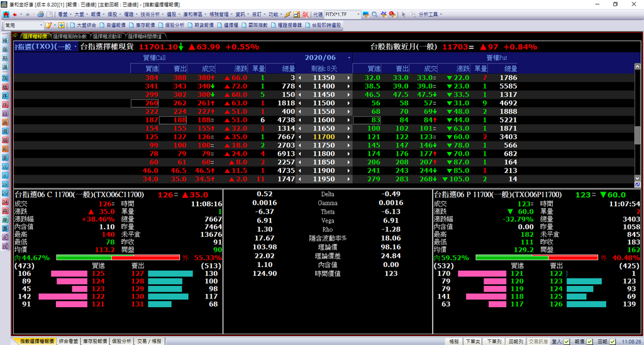Click the lightning quick order icon
Viewport: 644px width, 345px height.
[287, 14]
